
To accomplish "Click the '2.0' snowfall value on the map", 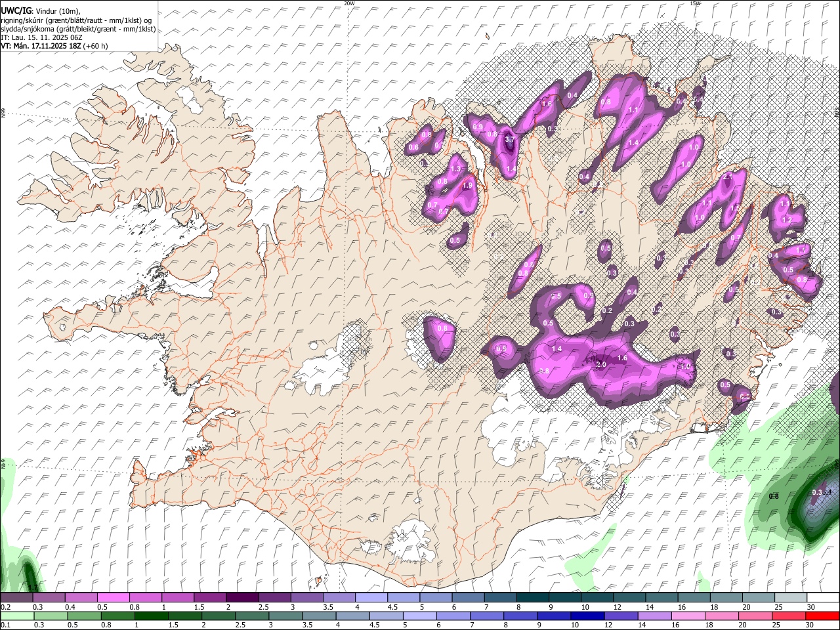I will (600, 364).
